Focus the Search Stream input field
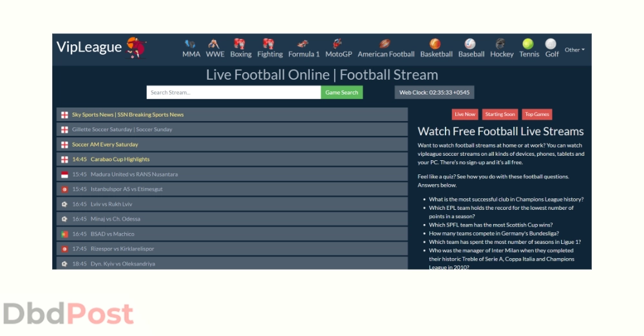Image resolution: width=644 pixels, height=336 pixels. tap(234, 93)
